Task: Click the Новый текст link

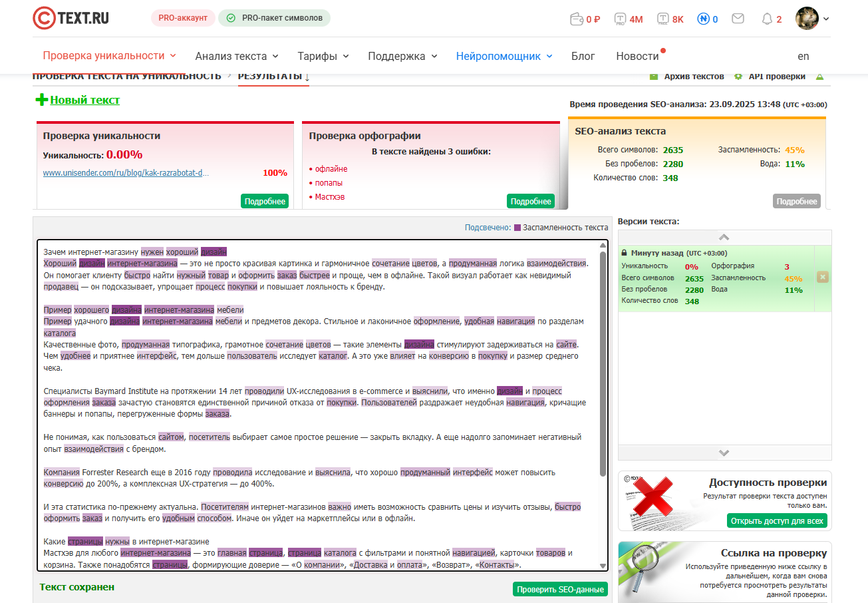Action: tap(85, 100)
